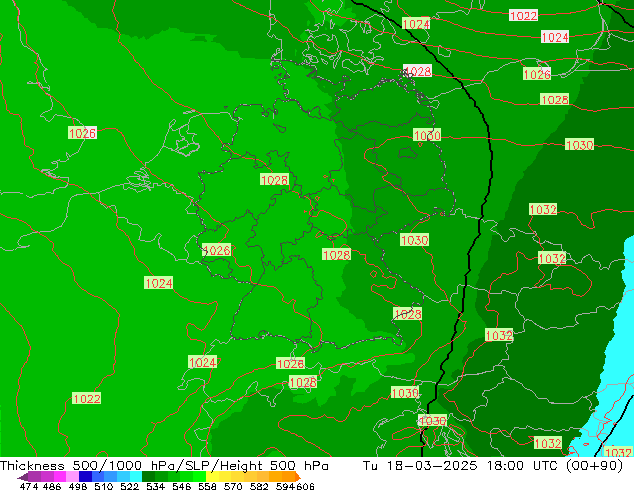Click the white-background 1028 isobar label
The image size is (634, 490).
pyautogui.click(x=418, y=72)
